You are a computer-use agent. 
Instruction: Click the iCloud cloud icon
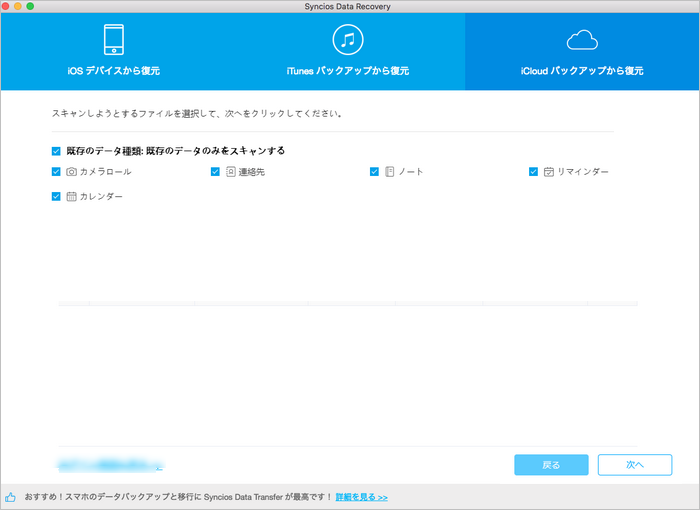click(582, 40)
